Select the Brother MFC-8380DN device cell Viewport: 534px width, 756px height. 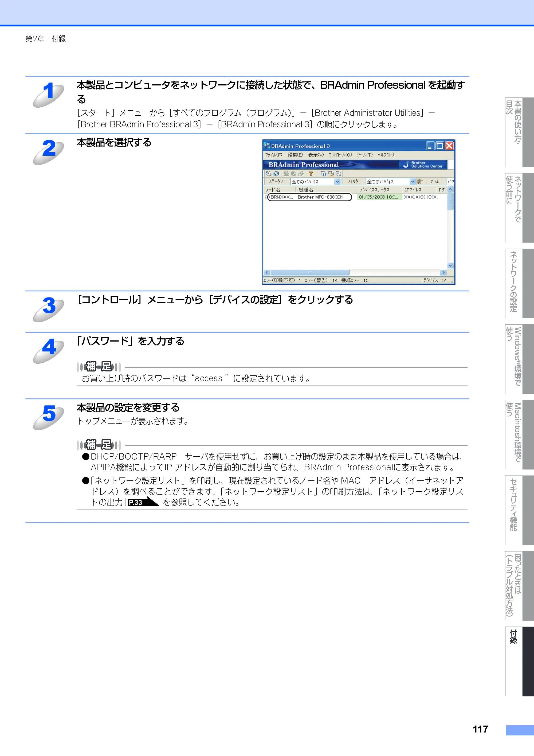[321, 197]
